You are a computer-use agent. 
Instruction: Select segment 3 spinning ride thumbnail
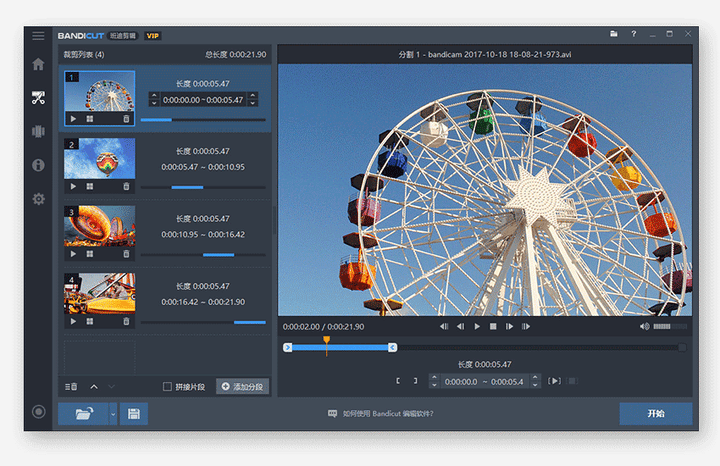[100, 226]
